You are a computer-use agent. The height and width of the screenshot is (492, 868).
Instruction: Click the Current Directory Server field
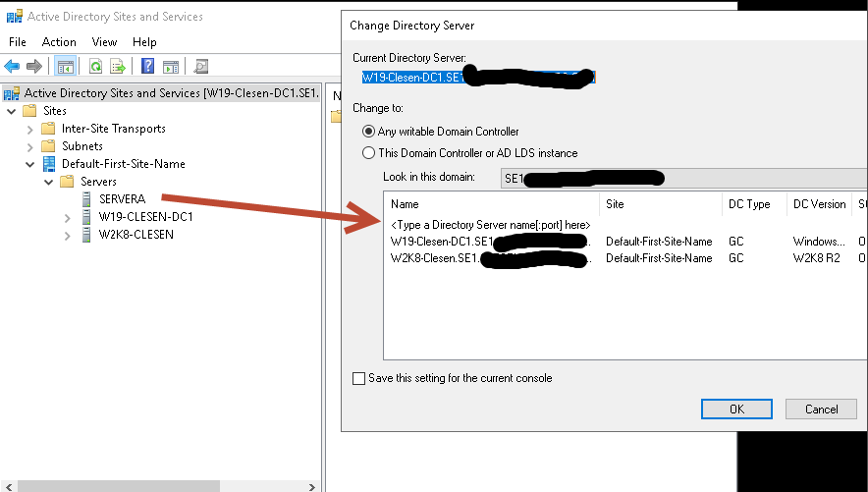click(478, 78)
